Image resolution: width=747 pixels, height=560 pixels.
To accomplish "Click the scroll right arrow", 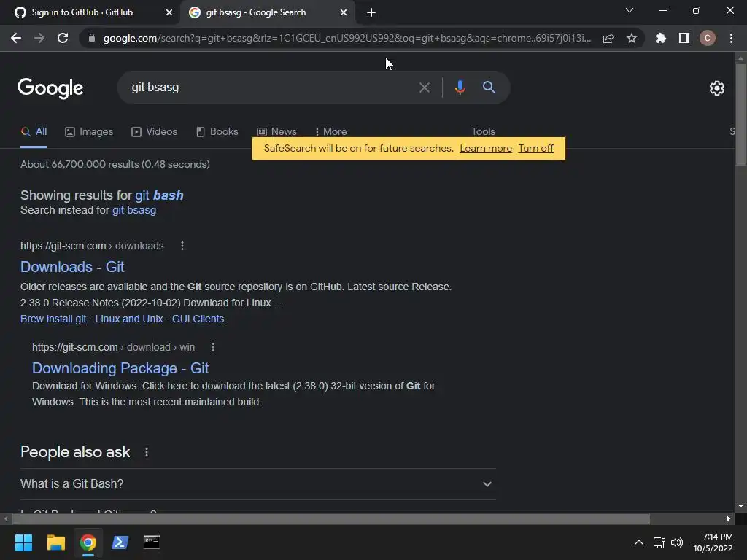I will pyautogui.click(x=729, y=518).
